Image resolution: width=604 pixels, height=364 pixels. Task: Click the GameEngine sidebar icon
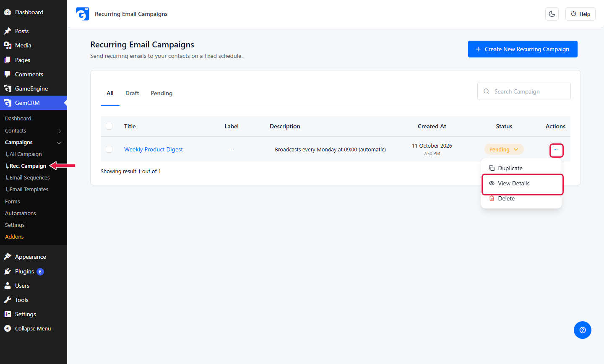point(8,88)
